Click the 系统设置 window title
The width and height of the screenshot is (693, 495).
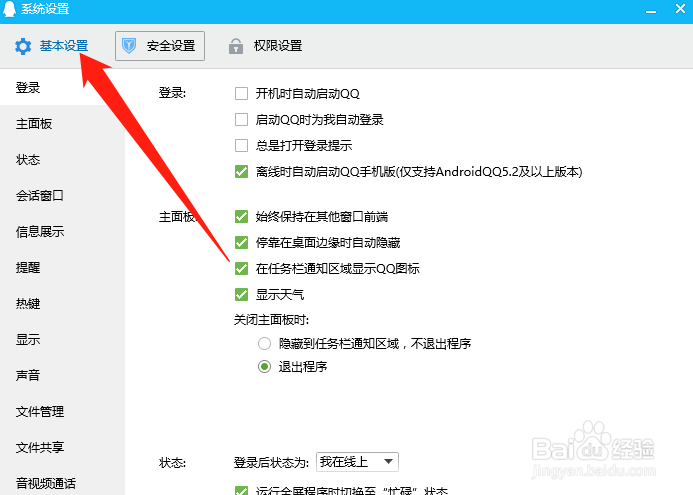(45, 9)
